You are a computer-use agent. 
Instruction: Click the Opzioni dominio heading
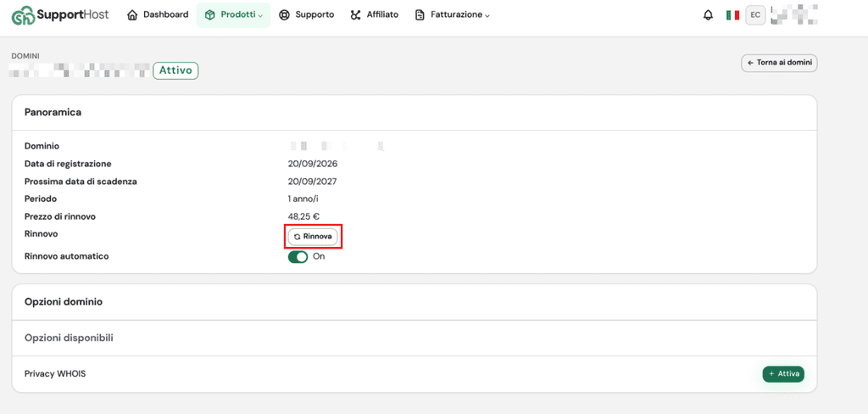click(64, 302)
